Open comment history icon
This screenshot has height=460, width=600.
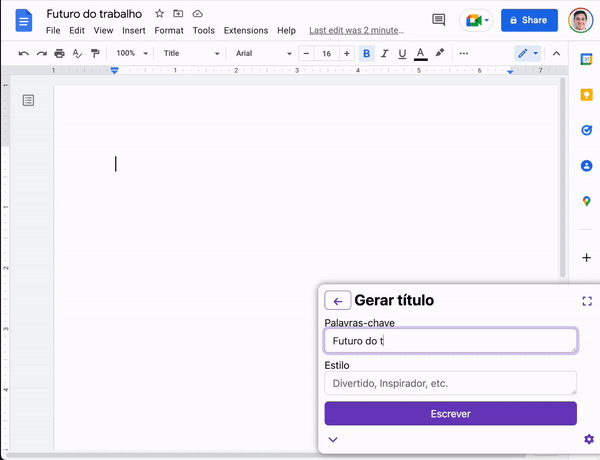point(438,20)
